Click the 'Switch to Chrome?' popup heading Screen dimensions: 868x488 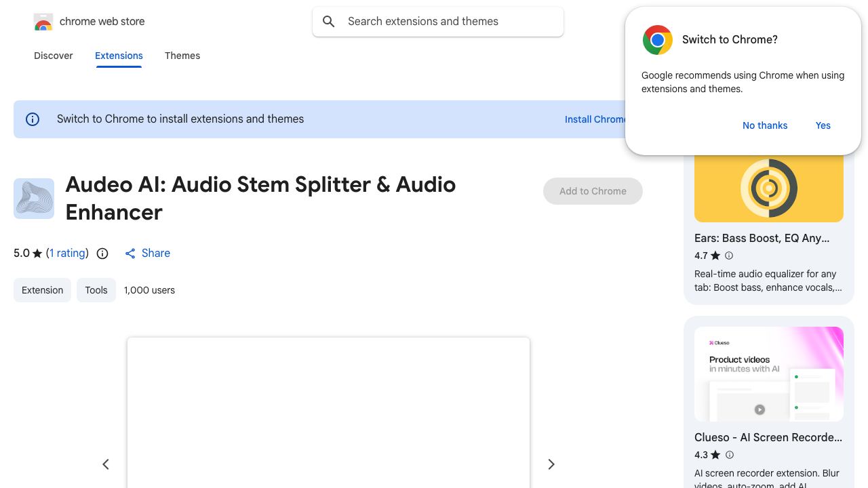730,40
